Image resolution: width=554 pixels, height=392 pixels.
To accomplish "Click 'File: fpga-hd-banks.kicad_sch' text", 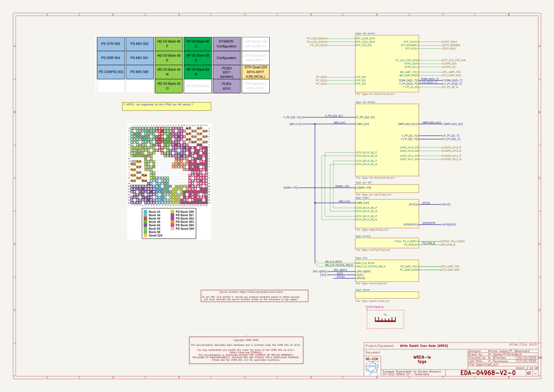I will [x=375, y=94].
